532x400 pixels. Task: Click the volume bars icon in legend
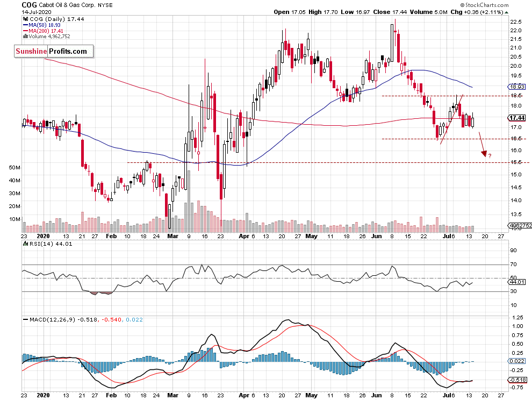[x=25, y=37]
